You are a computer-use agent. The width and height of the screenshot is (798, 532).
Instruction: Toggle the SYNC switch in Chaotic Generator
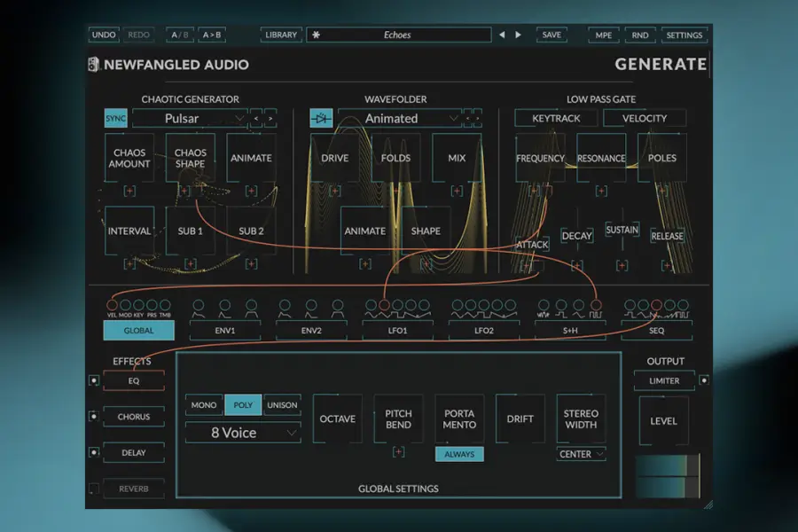pos(115,119)
